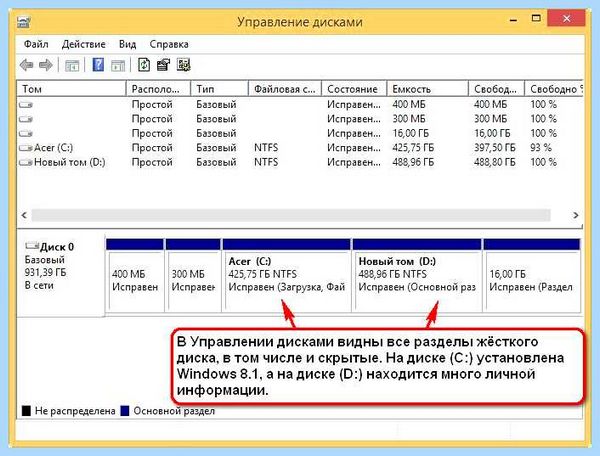The height and width of the screenshot is (456, 600).
Task: Click the disk settings icon in toolbar
Action: 184,65
